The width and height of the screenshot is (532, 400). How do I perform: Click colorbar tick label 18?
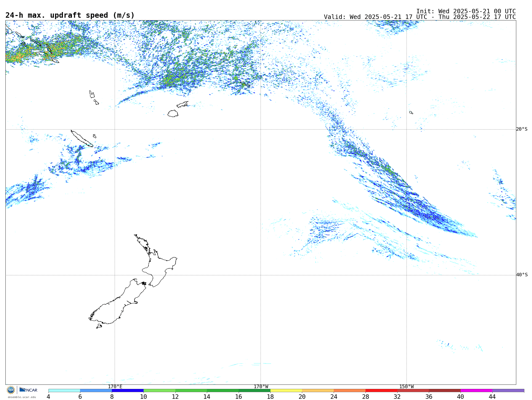[270, 397]
